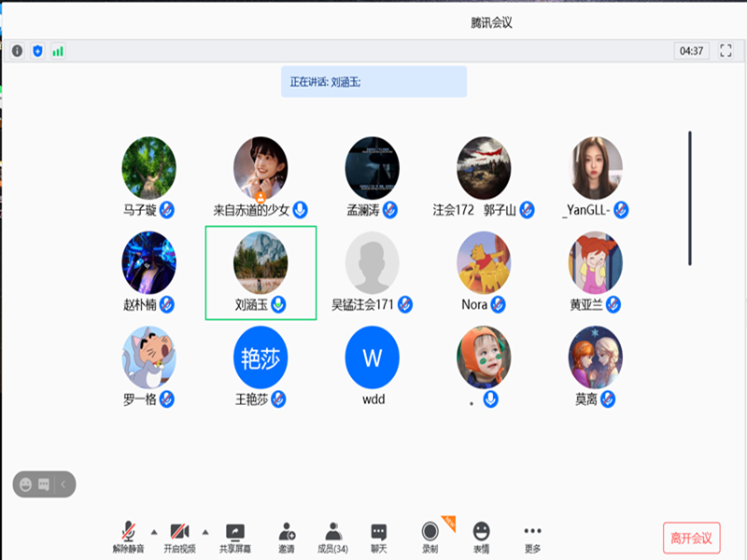Click the blue security shield icon

click(x=37, y=51)
